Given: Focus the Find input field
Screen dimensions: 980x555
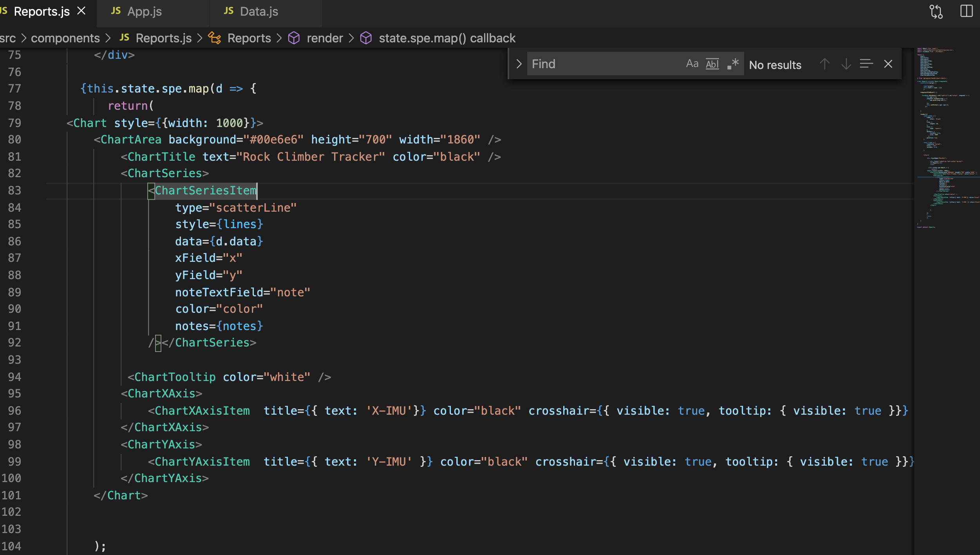Looking at the screenshot, I should [603, 64].
